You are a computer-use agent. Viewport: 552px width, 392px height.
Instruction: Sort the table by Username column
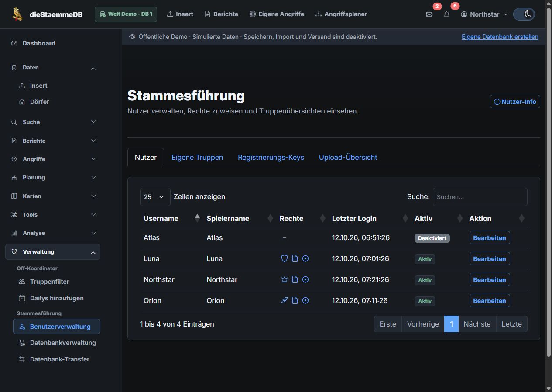pyautogui.click(x=171, y=218)
